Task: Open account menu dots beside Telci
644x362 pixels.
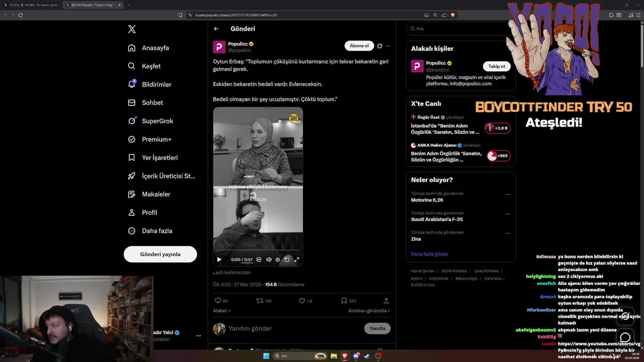Action: pyautogui.click(x=198, y=335)
